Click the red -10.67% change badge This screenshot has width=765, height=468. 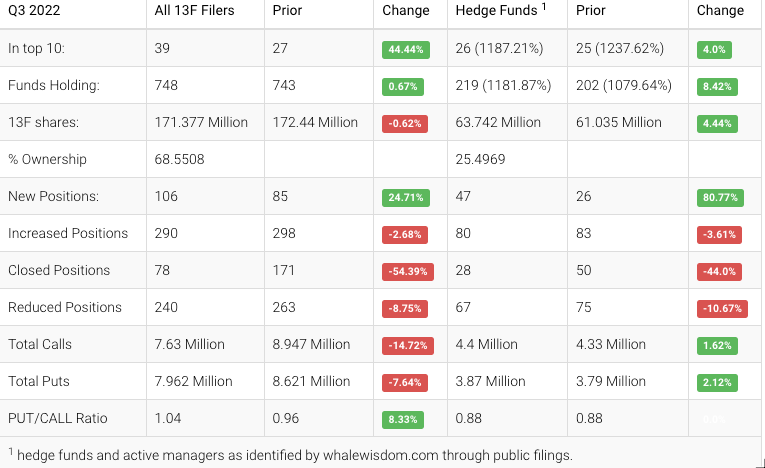(720, 308)
